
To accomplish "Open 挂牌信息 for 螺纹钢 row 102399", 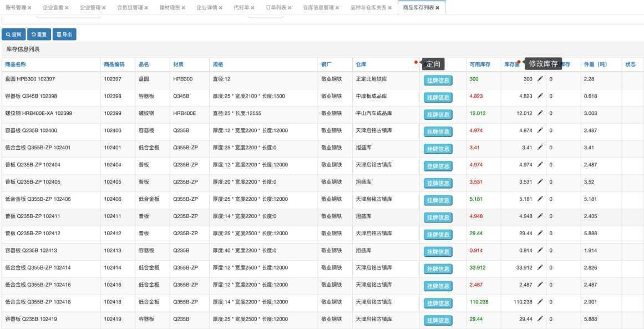I will 438,115.
